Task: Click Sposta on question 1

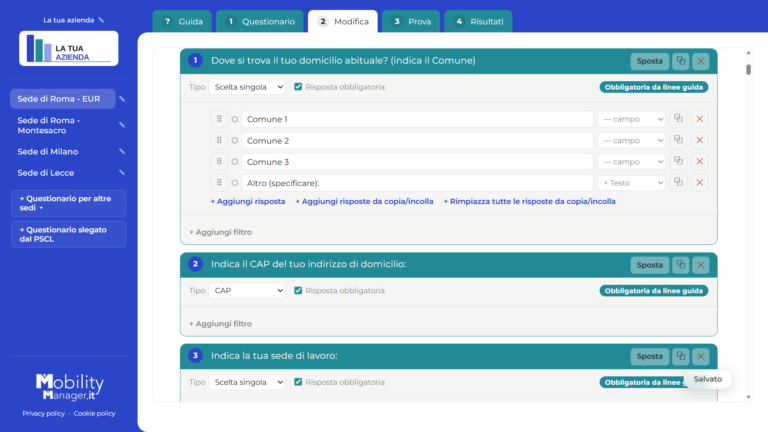Action: pos(649,61)
